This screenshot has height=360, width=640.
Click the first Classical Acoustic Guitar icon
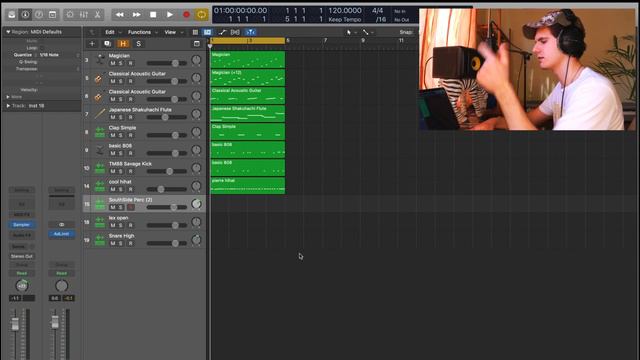98,78
